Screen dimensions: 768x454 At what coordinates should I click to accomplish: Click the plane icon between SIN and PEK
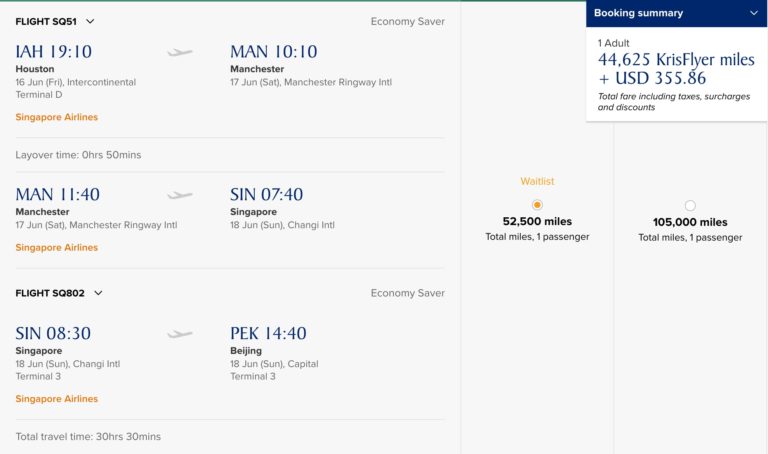180,334
